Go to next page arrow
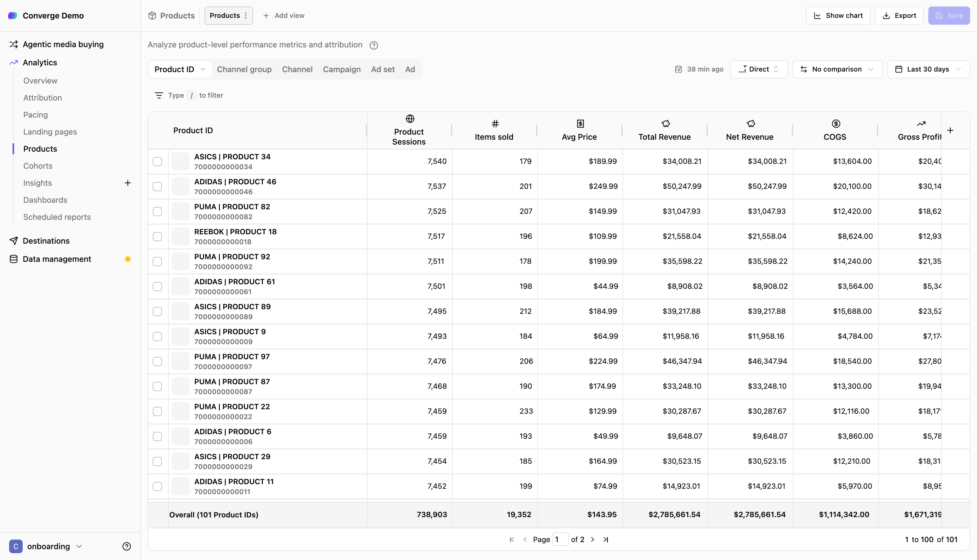The image size is (977, 560). (x=592, y=540)
